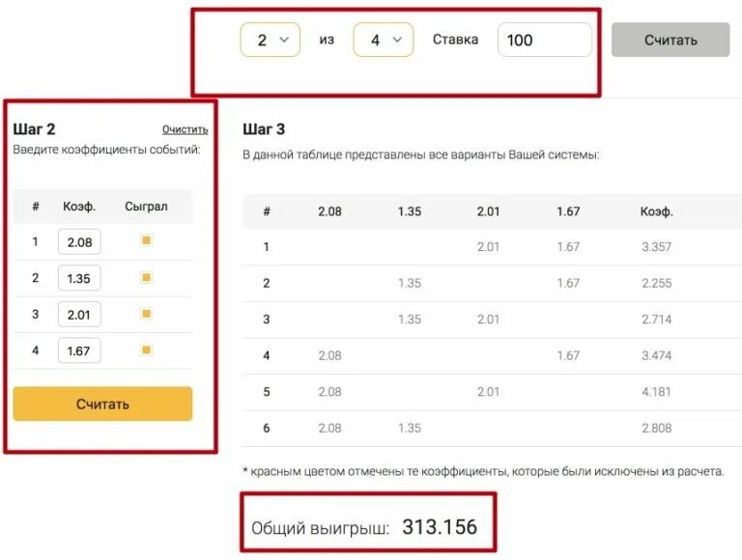Click the 1.35 cell in variant row 2
Viewport: 742px width, 560px height.
(x=410, y=283)
